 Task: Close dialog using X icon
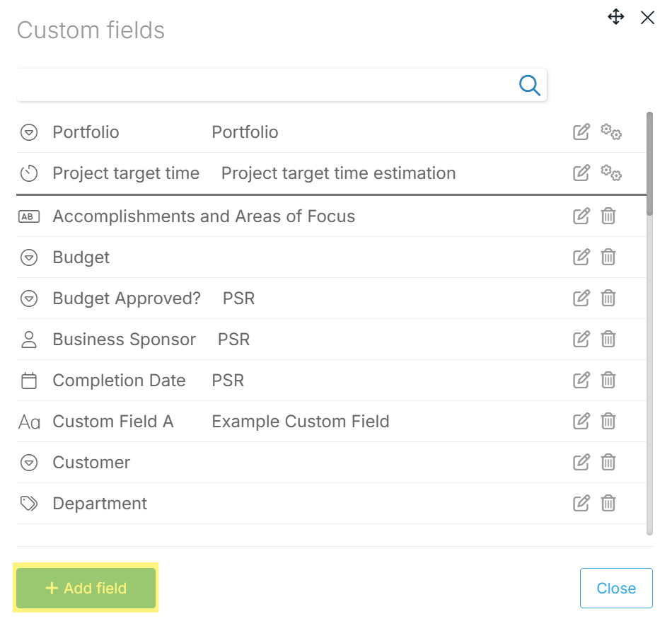tap(647, 18)
